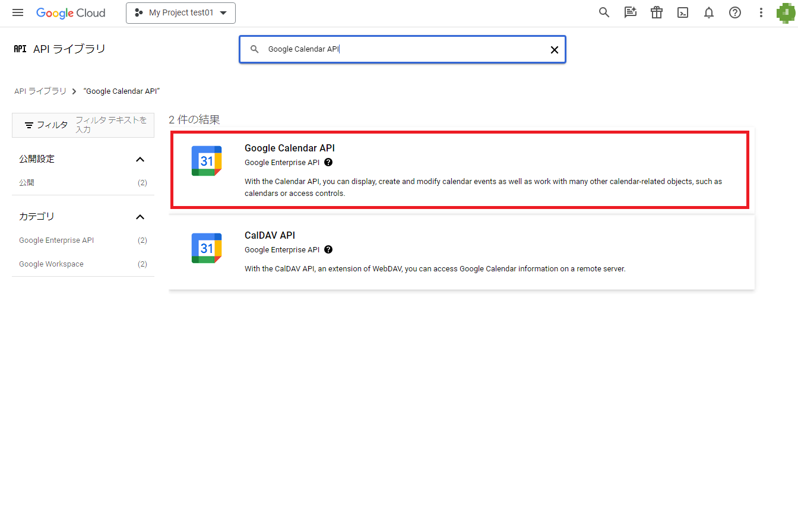Screen dimensions: 798x532
Task: Open the navigation hamburger menu
Action: pos(17,12)
